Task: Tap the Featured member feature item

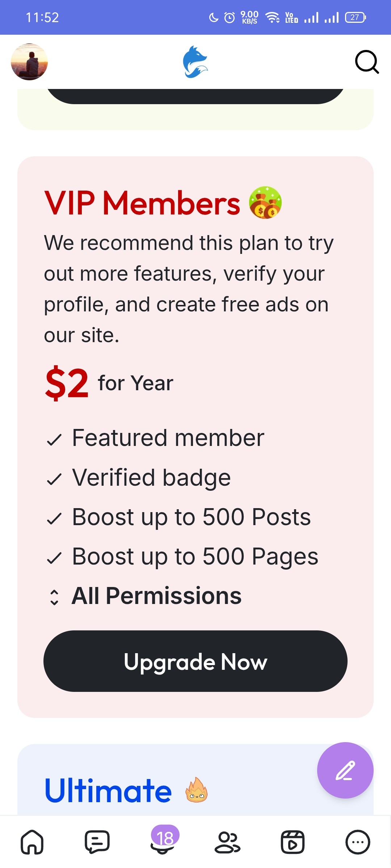Action: click(168, 438)
